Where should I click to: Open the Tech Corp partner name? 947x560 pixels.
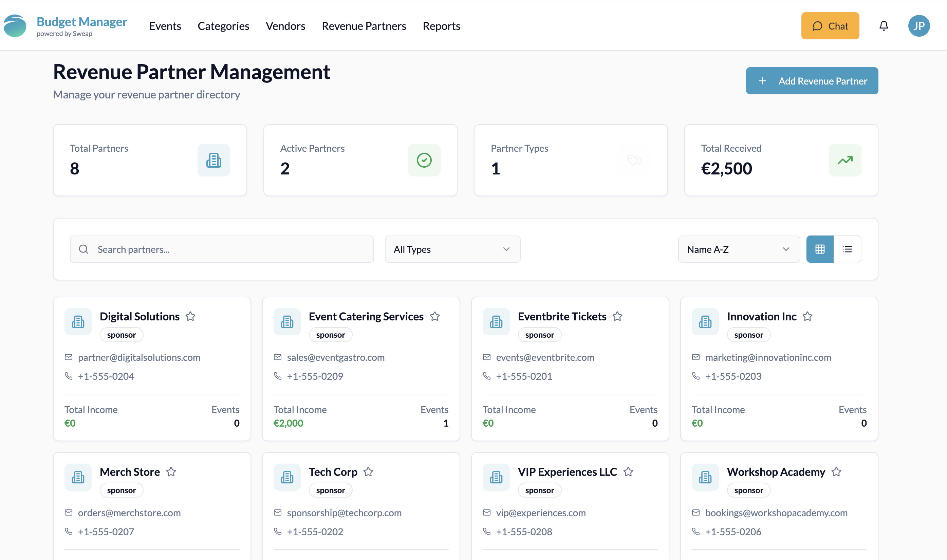pyautogui.click(x=333, y=472)
